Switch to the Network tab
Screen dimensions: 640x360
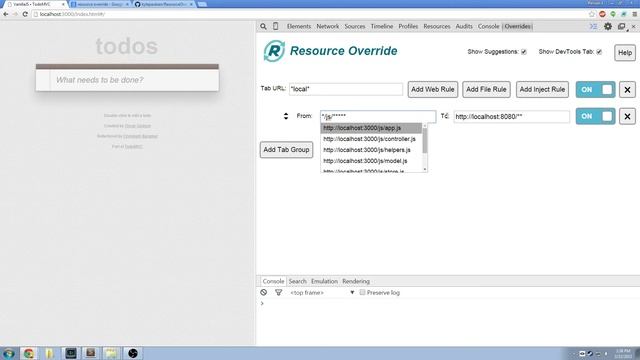pos(328,26)
